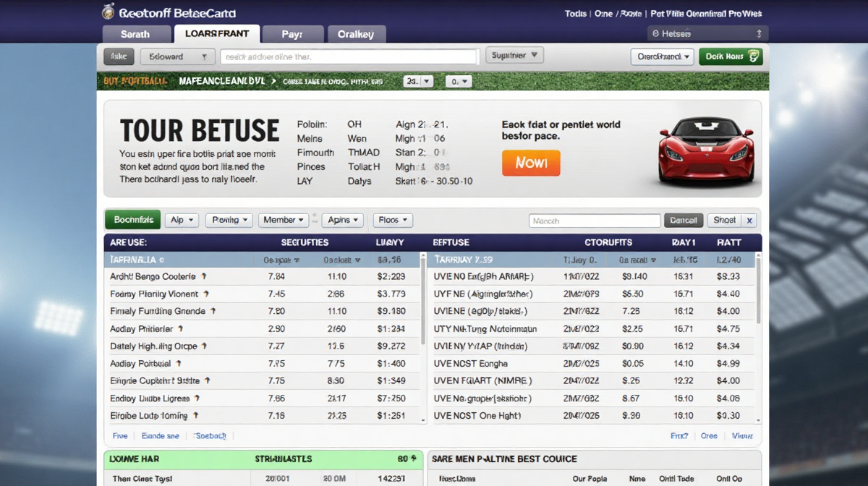
Task: Open the Edoward dropdown
Action: click(x=177, y=56)
